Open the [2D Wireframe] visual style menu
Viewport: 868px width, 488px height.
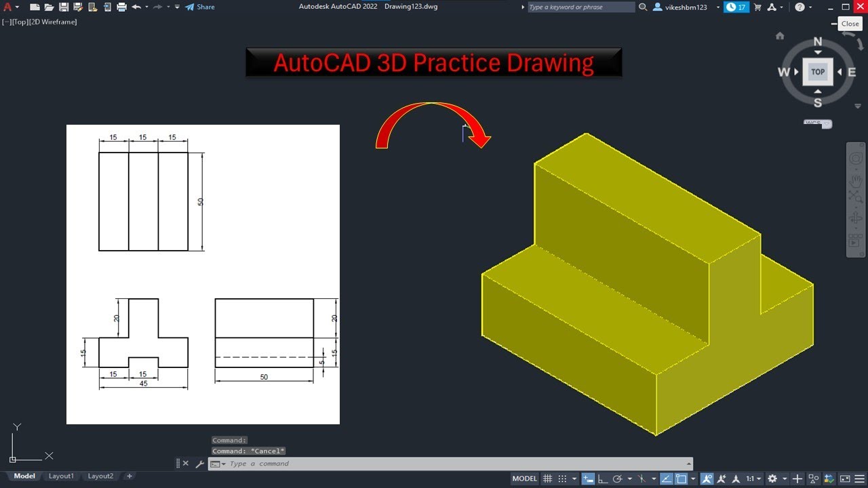(x=53, y=22)
